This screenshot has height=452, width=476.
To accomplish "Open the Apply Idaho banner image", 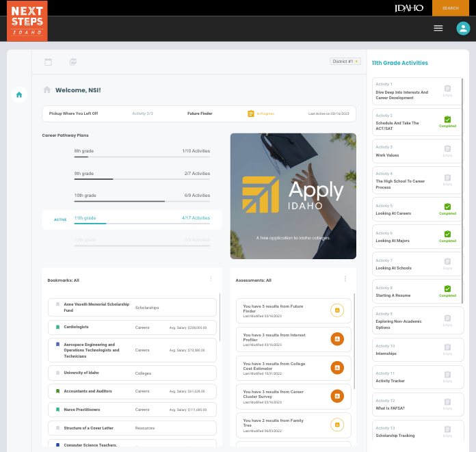I will (x=293, y=196).
